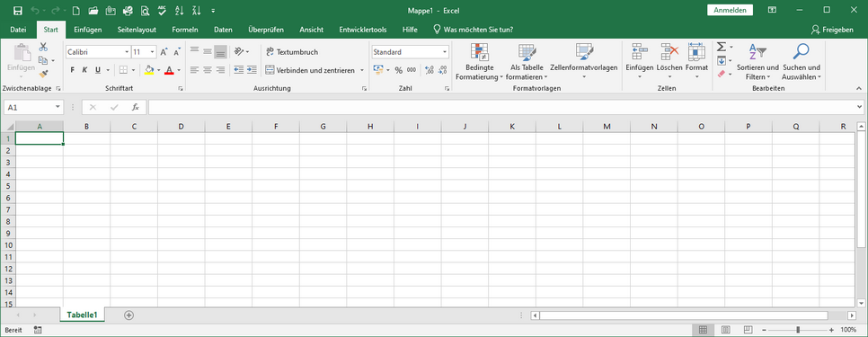
Task: Increase font size with larger A icon
Action: pos(164,52)
